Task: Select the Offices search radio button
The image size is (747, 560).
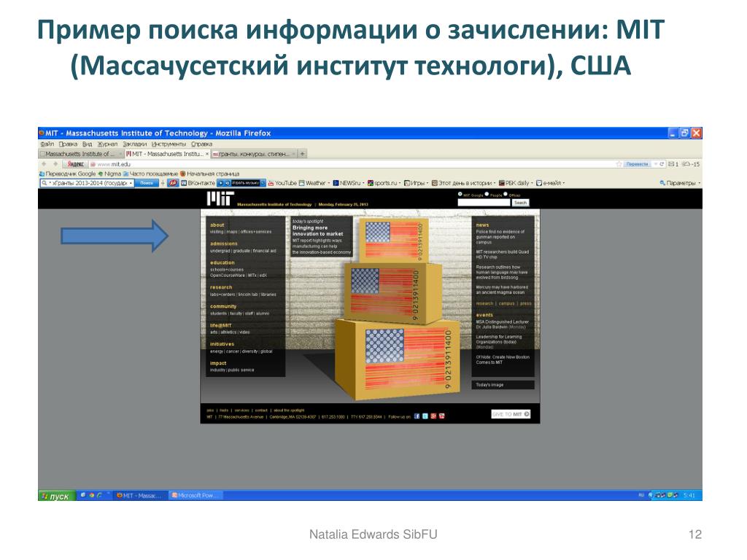Action: (x=506, y=194)
